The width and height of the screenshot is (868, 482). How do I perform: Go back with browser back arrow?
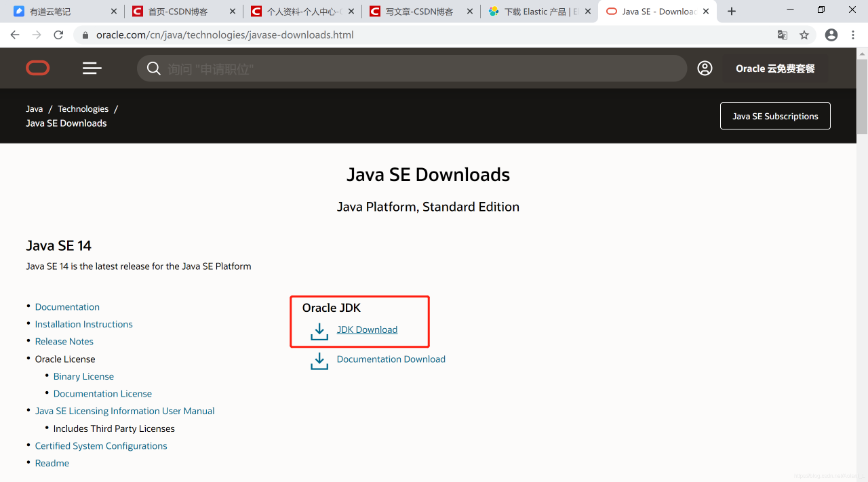pos(15,35)
